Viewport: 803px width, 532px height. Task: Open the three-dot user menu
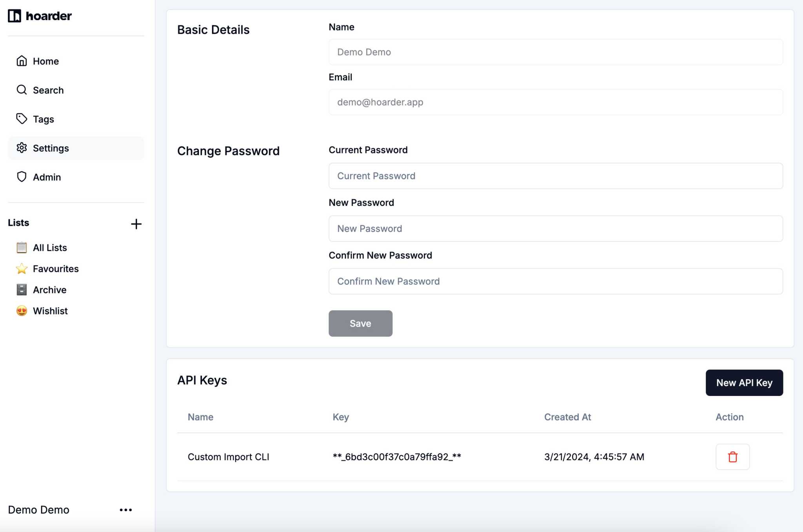click(x=125, y=510)
